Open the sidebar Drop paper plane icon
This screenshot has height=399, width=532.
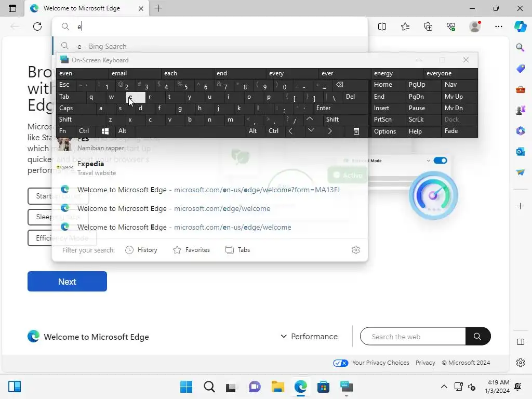point(521,172)
